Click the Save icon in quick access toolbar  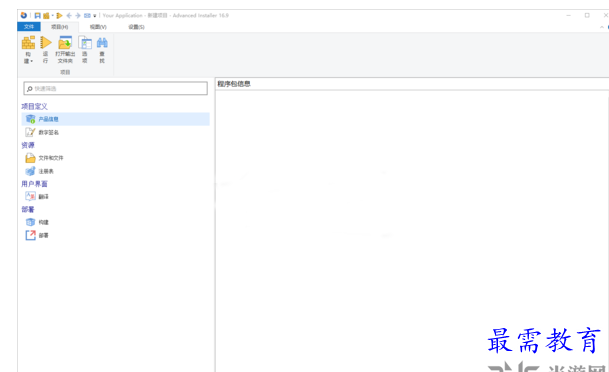[37, 16]
